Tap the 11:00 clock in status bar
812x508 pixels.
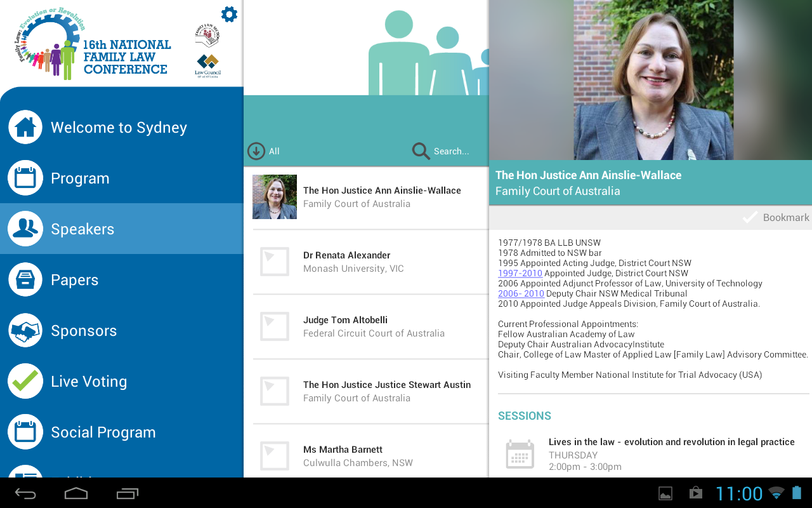[739, 493]
